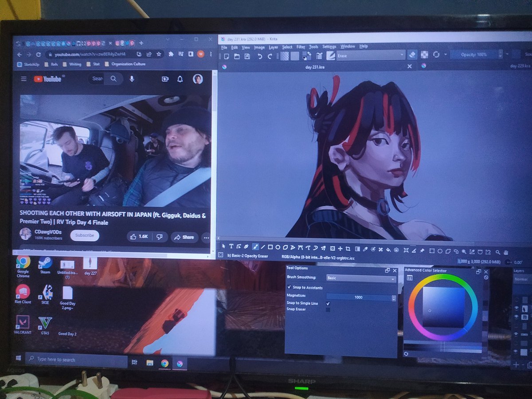532x399 pixels.
Task: Open Brush Smoothing dropdown set to Basic
Action: [x=361, y=278]
